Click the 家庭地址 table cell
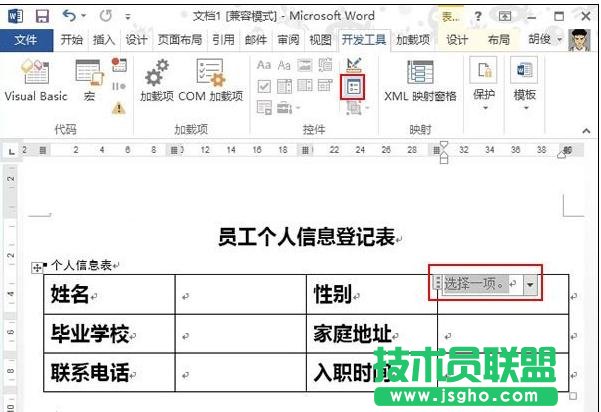This screenshot has height=412, width=601. (372, 334)
